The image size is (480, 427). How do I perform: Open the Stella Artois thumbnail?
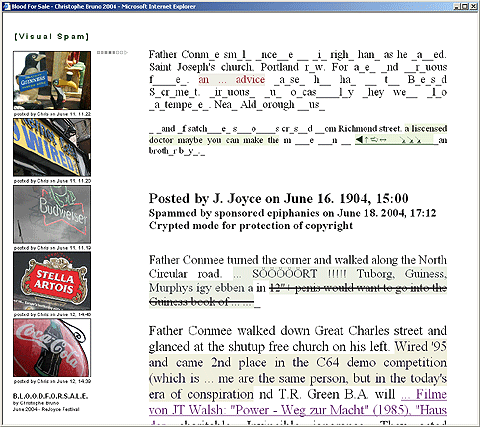(x=52, y=281)
